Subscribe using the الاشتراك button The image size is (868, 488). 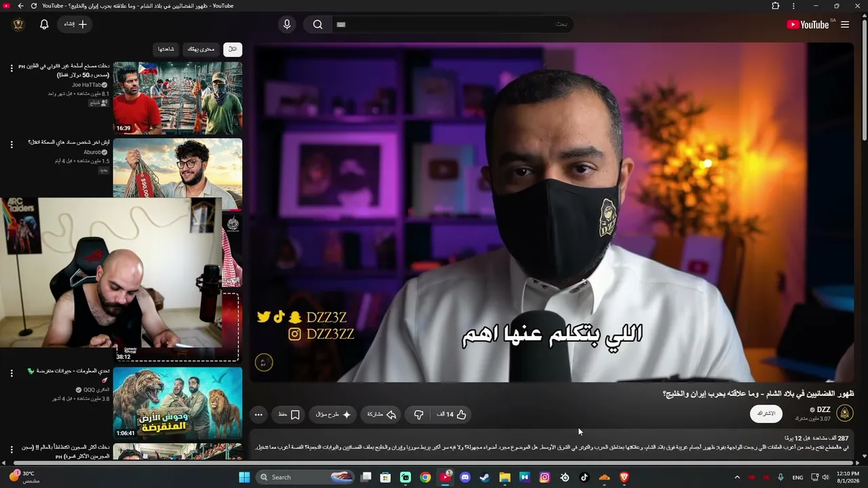click(x=766, y=413)
